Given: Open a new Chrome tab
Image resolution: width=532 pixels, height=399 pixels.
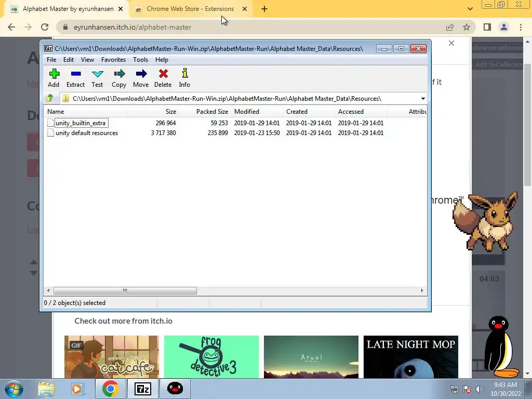Looking at the screenshot, I should [x=264, y=9].
